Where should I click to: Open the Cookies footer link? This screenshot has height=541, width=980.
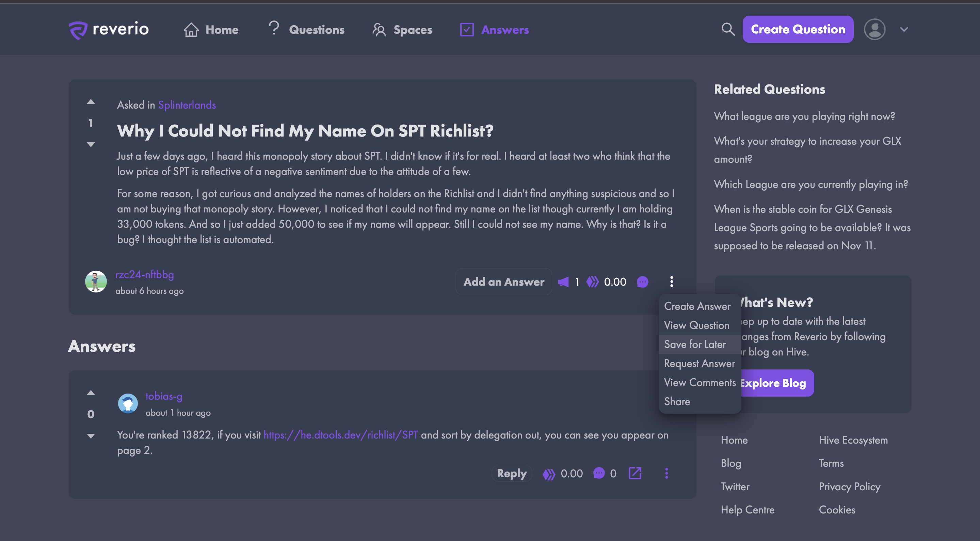(x=837, y=510)
